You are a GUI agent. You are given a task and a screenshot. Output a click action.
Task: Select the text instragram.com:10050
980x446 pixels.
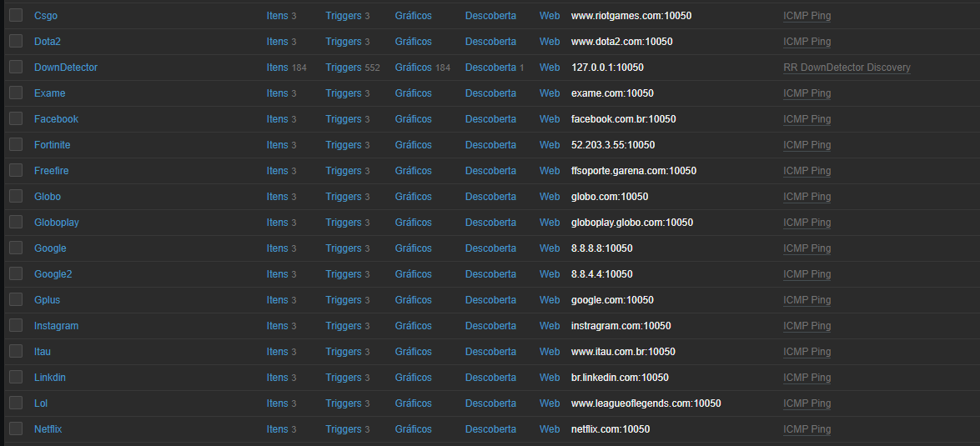[621, 326]
